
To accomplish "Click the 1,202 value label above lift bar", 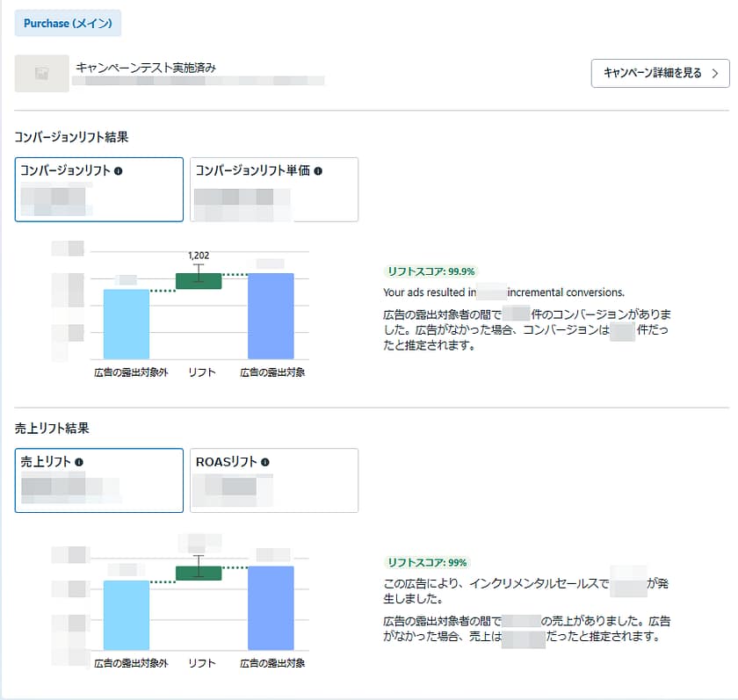I will (x=199, y=256).
